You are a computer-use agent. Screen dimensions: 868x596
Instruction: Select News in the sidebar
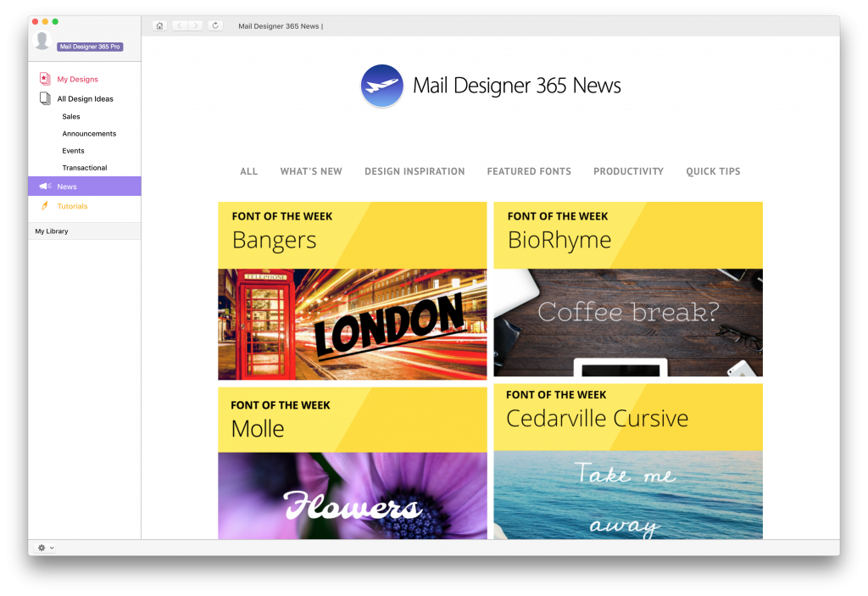[85, 187]
